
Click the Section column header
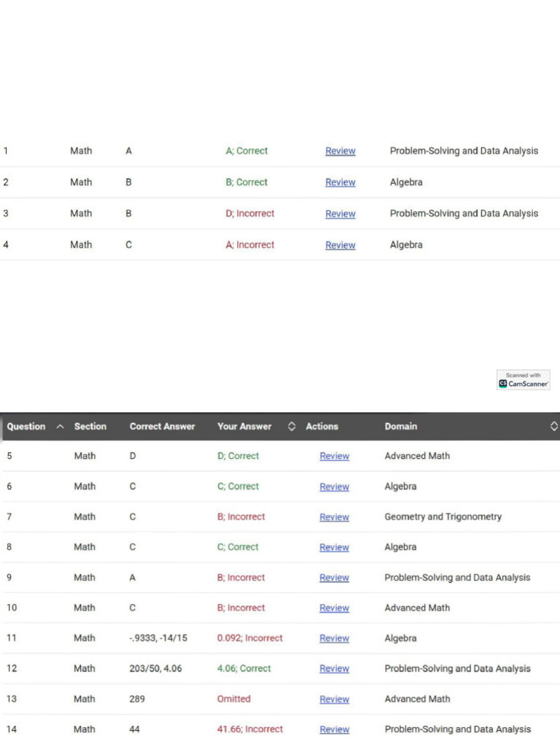[x=90, y=426]
